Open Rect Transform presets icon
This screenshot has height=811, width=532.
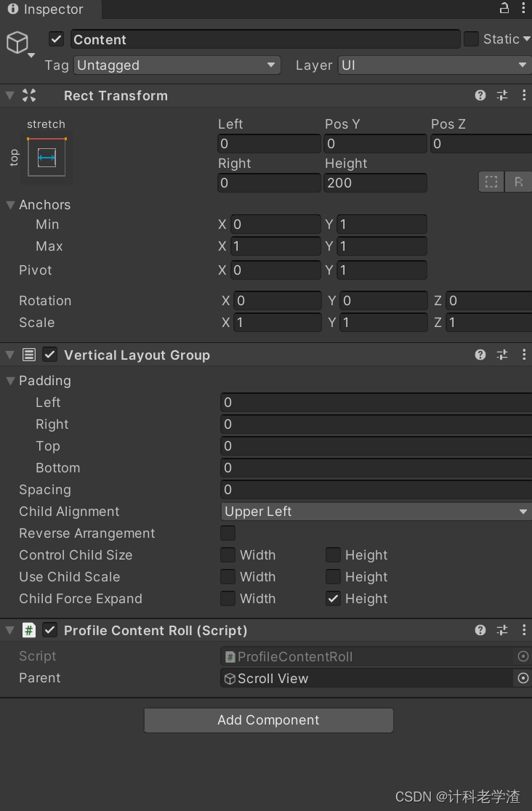pos(502,95)
